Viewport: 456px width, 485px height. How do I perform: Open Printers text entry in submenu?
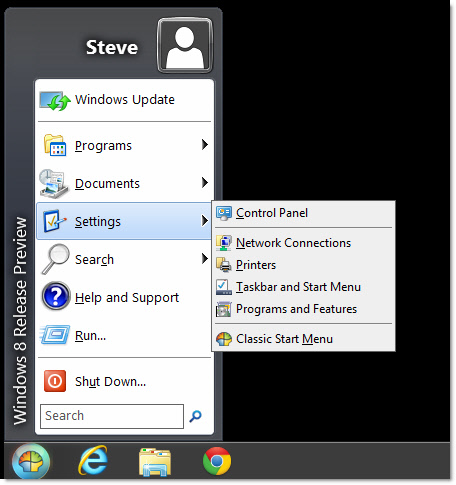click(x=256, y=265)
